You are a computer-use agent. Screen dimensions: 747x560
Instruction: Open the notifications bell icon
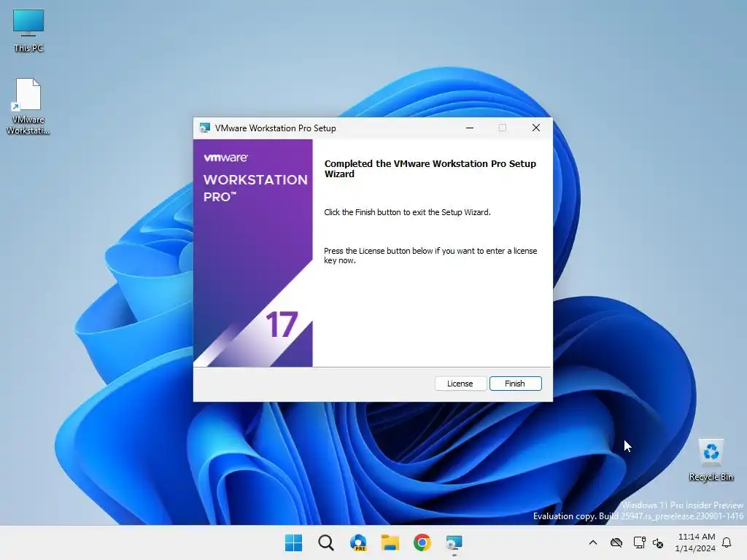point(727,542)
